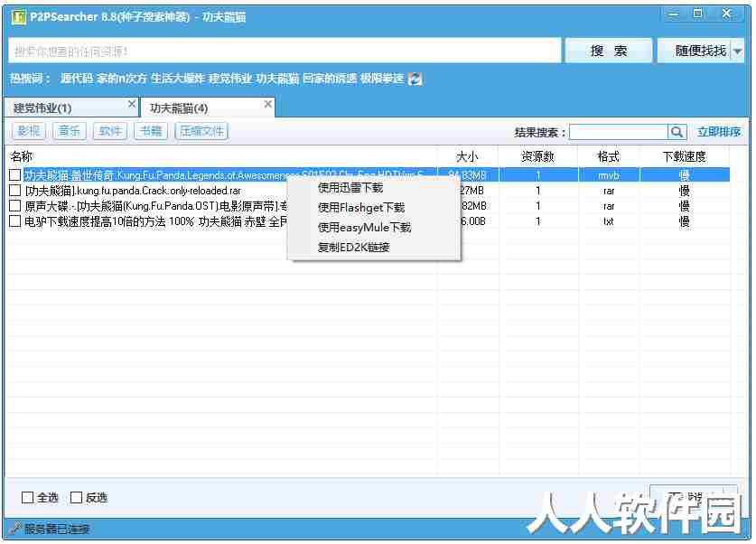Select the 电驴下载速度提高10倍的方法 row name
The image size is (756, 544).
[156, 221]
